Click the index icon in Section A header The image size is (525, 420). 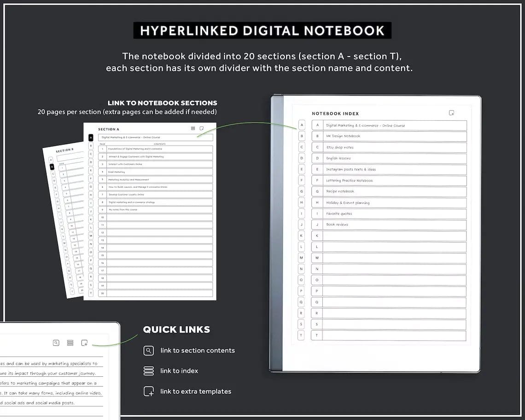tap(193, 128)
